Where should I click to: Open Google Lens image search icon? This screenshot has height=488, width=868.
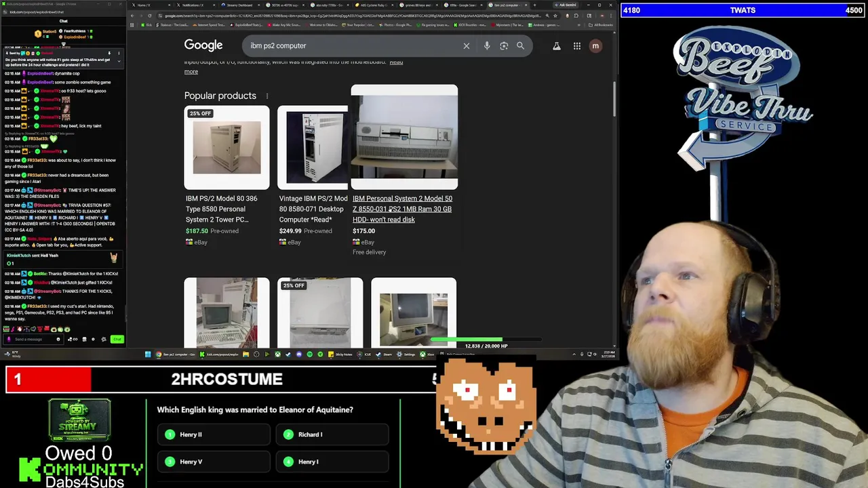[x=504, y=45]
